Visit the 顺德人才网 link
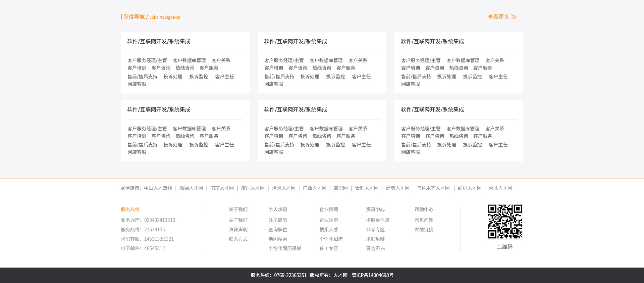Viewport: 644px width, 283px height. (x=191, y=188)
